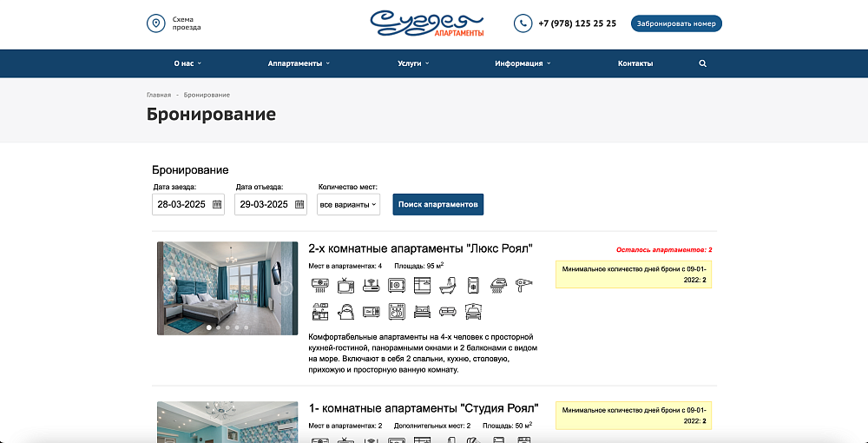Click the microwave amenity icon of Люкс Роял
Image resolution: width=868 pixels, height=443 pixels.
tap(371, 311)
